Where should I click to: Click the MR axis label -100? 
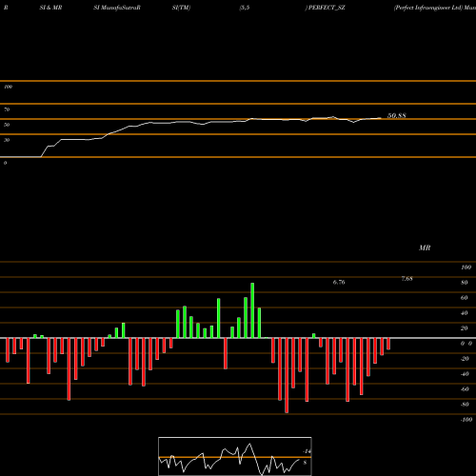click(466, 420)
